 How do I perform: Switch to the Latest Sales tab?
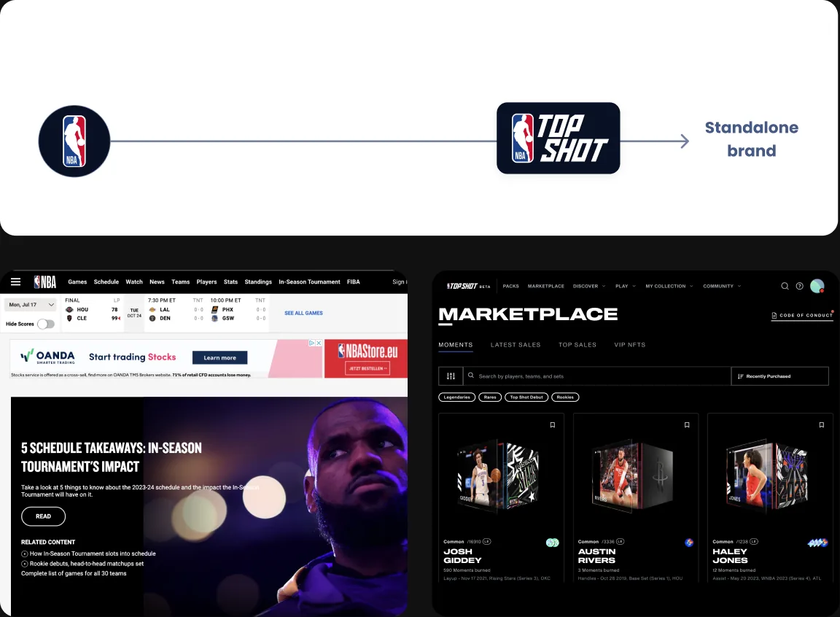click(516, 345)
